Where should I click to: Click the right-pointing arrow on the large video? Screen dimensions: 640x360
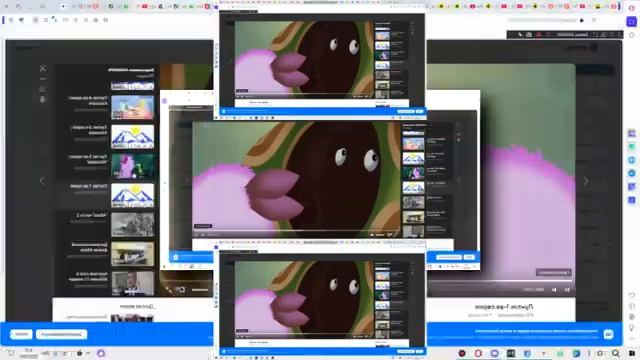click(x=586, y=181)
